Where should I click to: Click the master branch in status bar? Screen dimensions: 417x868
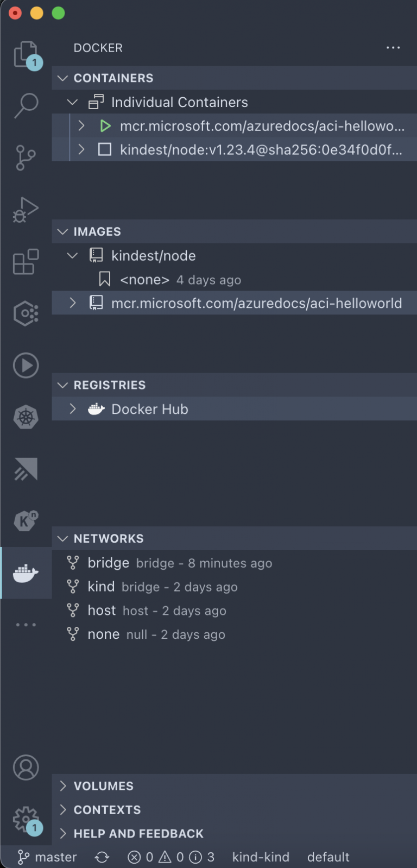tap(47, 857)
